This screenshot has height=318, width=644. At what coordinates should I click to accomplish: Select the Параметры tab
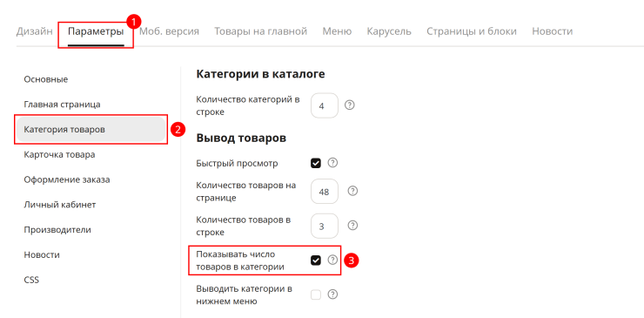(96, 31)
